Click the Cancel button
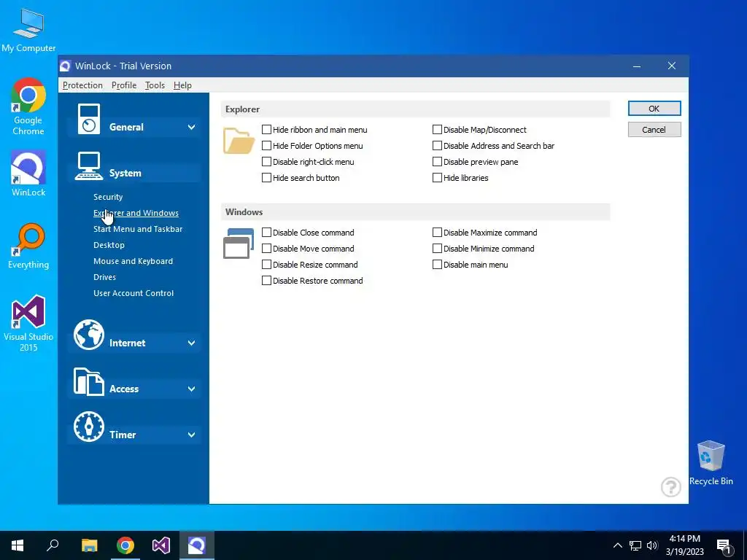 (x=654, y=130)
